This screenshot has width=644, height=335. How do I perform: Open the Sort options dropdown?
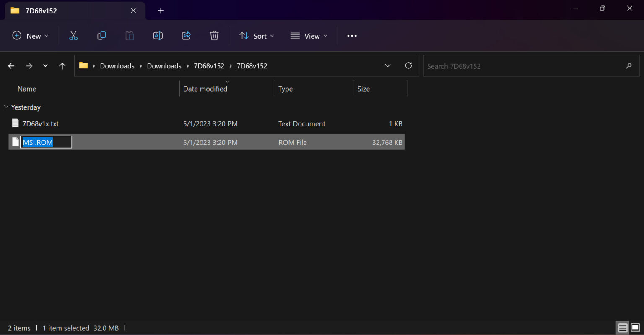pos(257,36)
